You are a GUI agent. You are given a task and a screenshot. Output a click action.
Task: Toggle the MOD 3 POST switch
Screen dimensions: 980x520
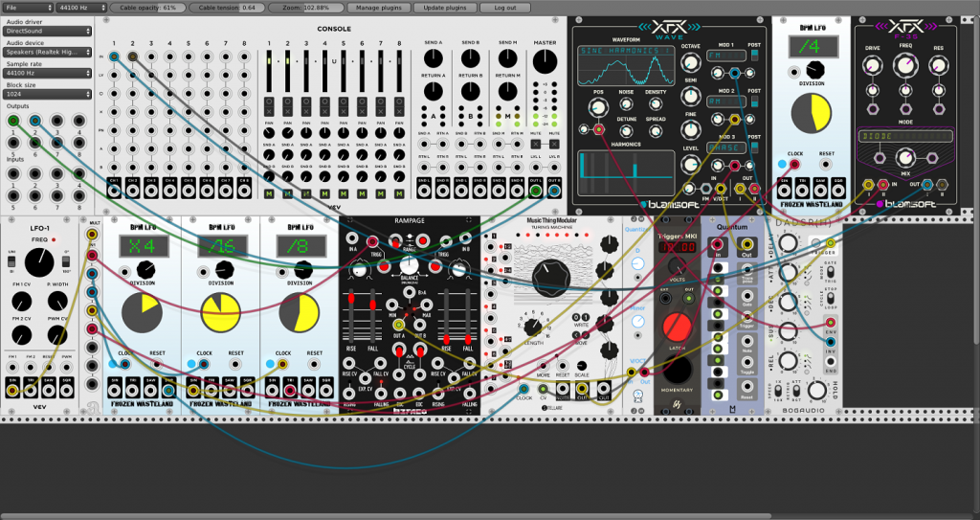754,147
